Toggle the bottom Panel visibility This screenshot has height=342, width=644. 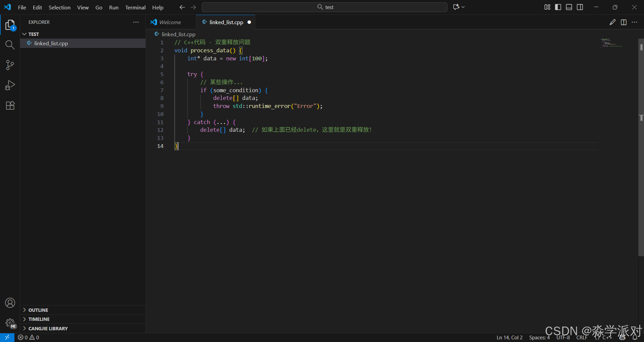(569, 7)
